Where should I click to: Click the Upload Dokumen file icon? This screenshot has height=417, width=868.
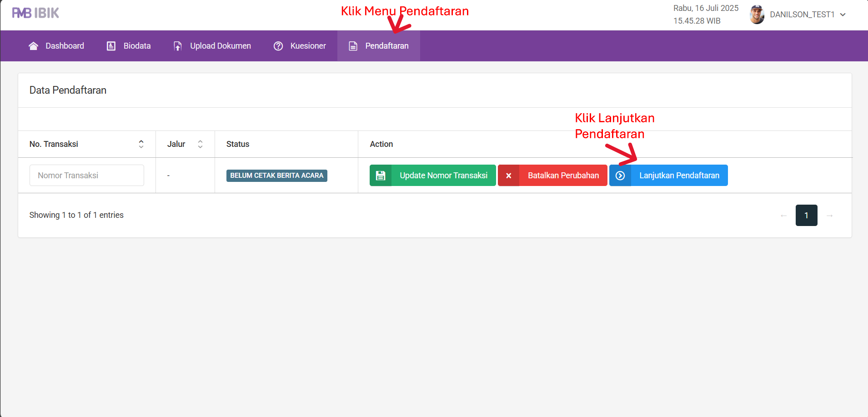(178, 46)
